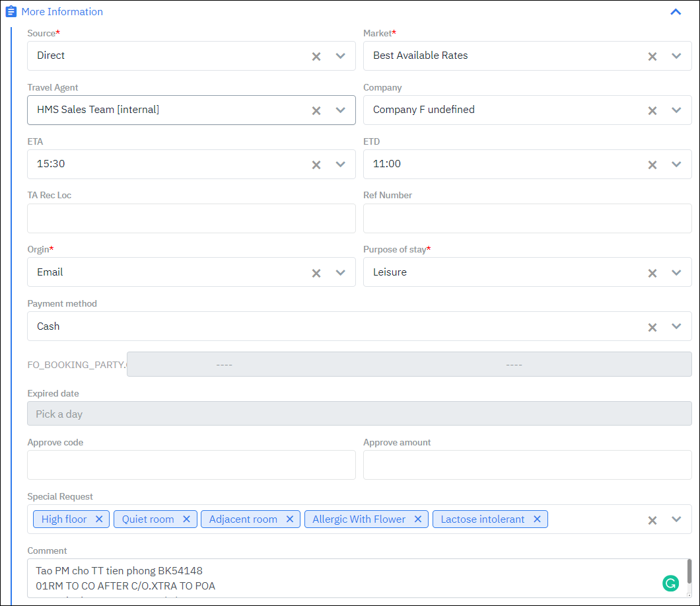Remove the Allergic With Flower tag
The height and width of the screenshot is (606, 700).
pyautogui.click(x=418, y=519)
